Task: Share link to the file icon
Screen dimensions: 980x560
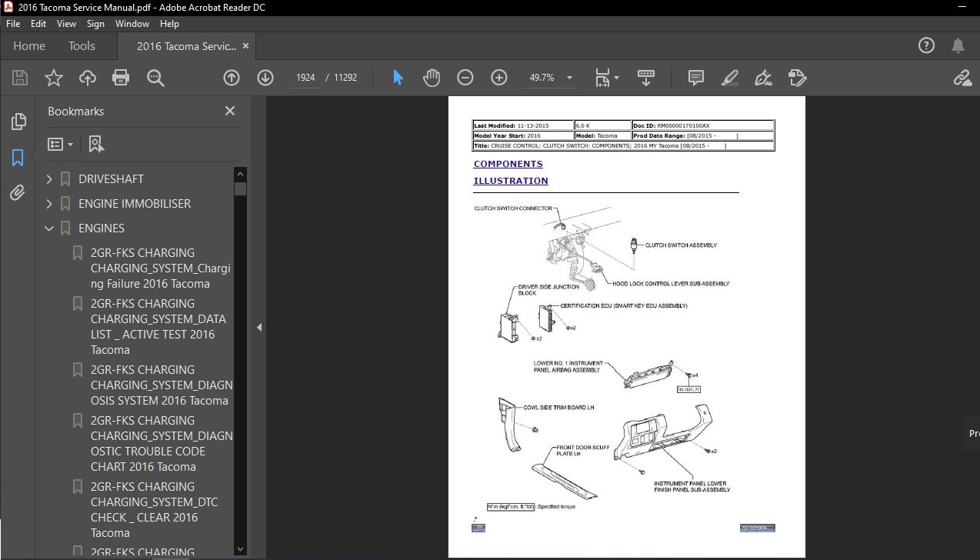Action: [x=962, y=78]
